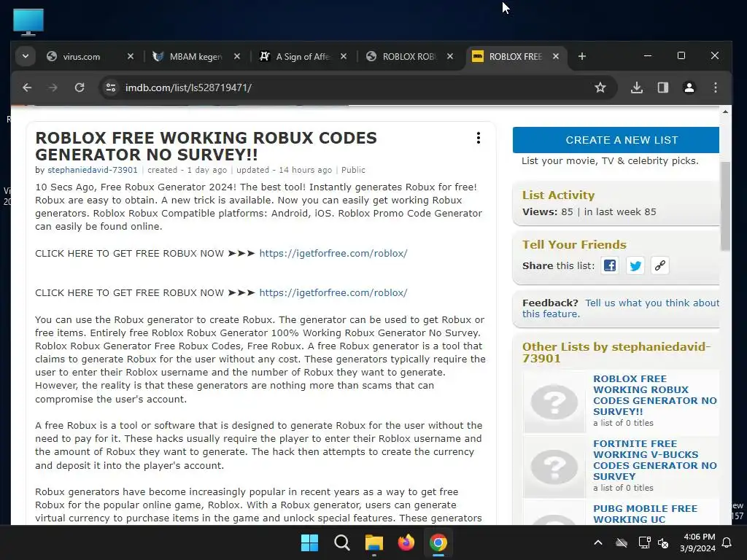Open Chrome three-dot menu

[x=715, y=87]
